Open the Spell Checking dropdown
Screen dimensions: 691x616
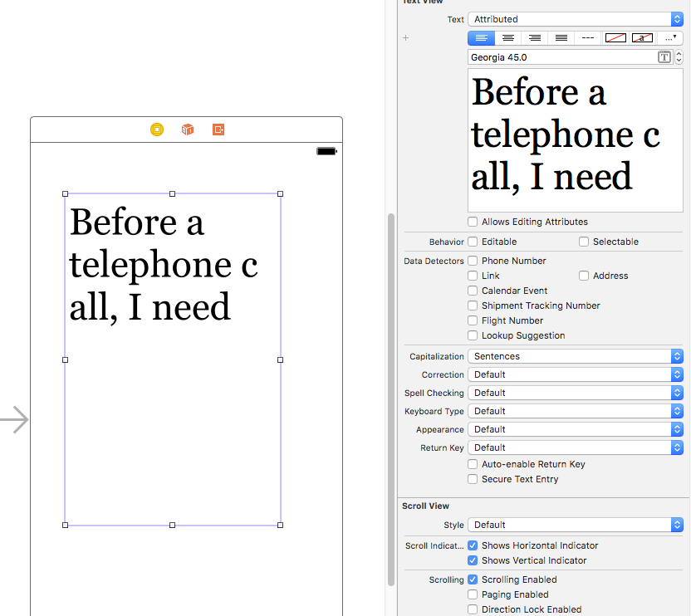(576, 393)
